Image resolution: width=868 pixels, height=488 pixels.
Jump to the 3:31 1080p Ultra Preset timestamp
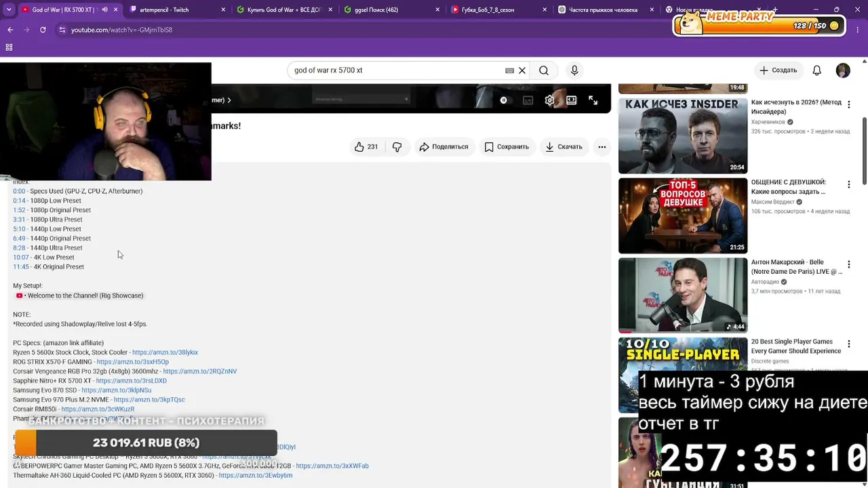19,220
